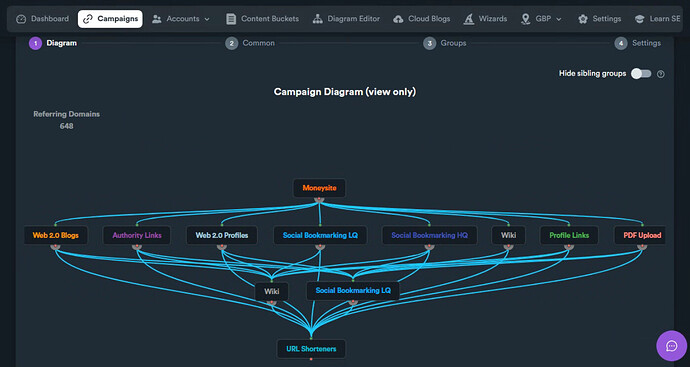The height and width of the screenshot is (367, 690).
Task: Click the Content Buckets document icon
Action: pyautogui.click(x=231, y=19)
